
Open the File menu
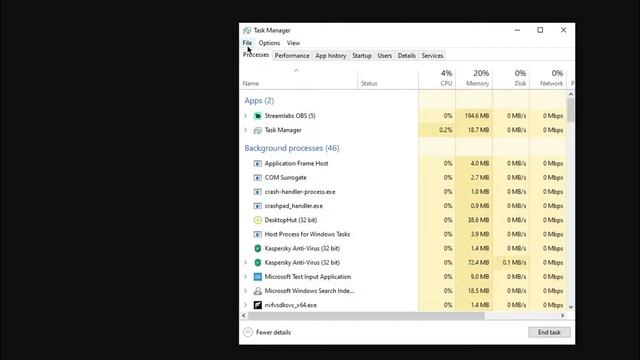coord(247,43)
